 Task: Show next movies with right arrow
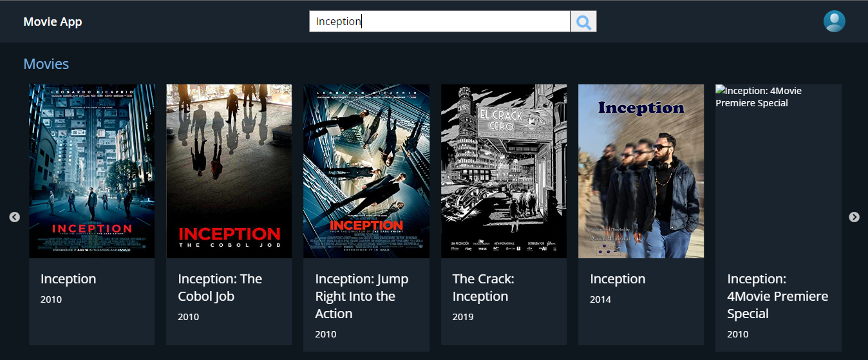click(854, 217)
